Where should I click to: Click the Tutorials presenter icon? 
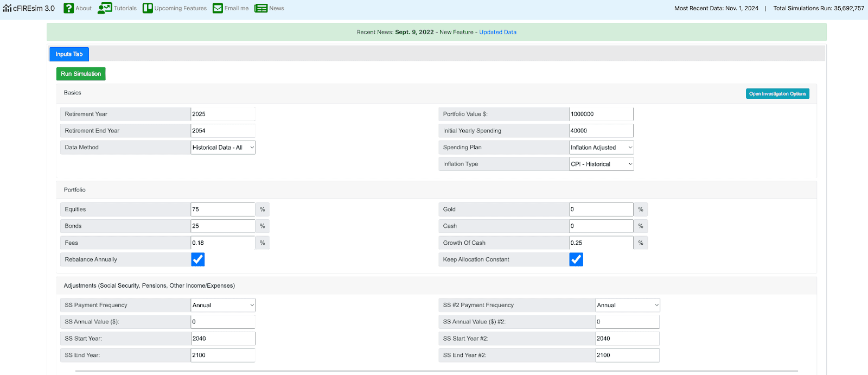tap(105, 8)
